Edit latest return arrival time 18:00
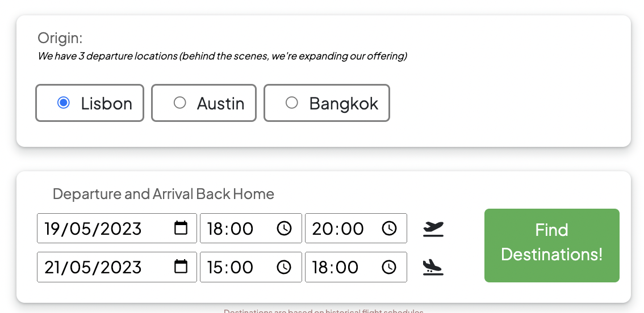 [x=356, y=267]
